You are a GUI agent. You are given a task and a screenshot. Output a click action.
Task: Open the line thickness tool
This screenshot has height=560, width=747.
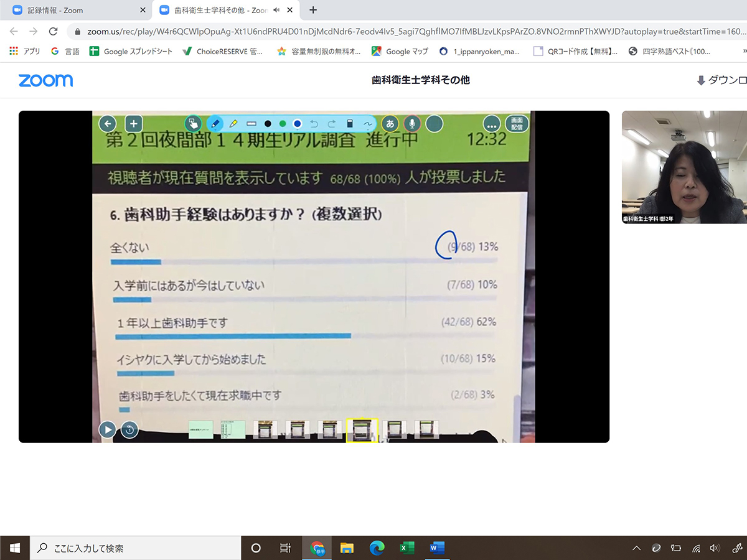[251, 123]
